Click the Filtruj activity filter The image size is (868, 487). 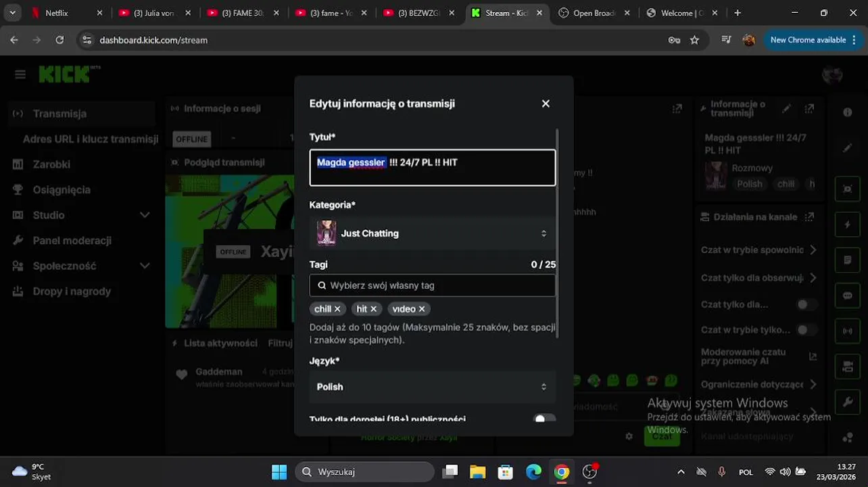[x=280, y=343]
